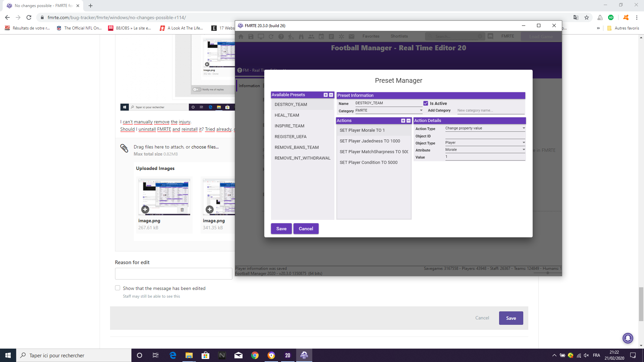Viewport: 644px width, 362px height.
Task: Delete first uploaded image with trash icon
Action: [182, 210]
